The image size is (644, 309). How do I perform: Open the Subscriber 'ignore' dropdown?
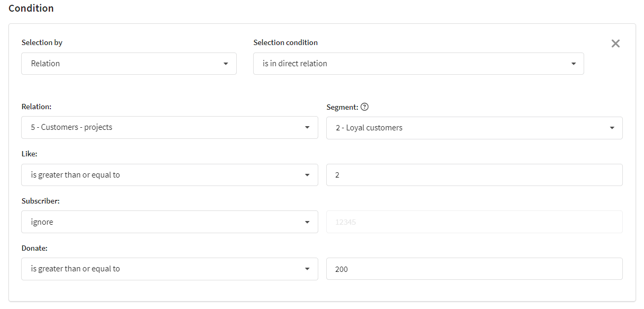(169, 222)
